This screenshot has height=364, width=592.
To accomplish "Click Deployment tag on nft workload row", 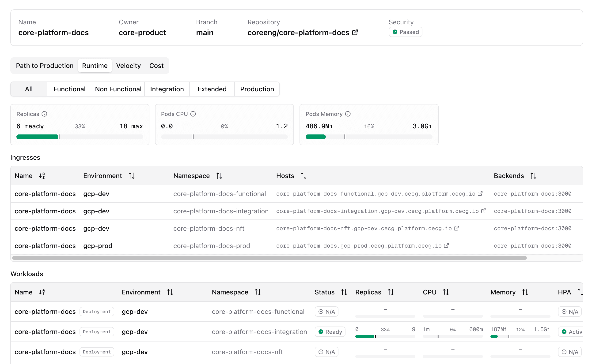I will tap(97, 352).
